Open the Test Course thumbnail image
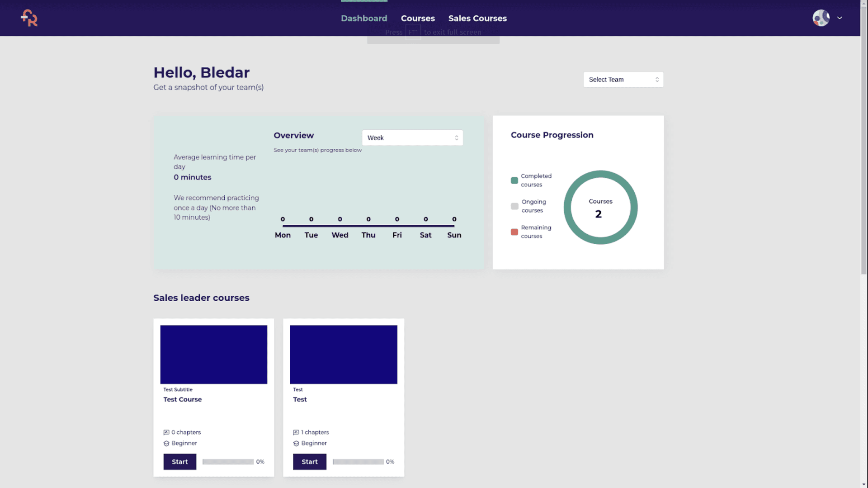 [214, 355]
